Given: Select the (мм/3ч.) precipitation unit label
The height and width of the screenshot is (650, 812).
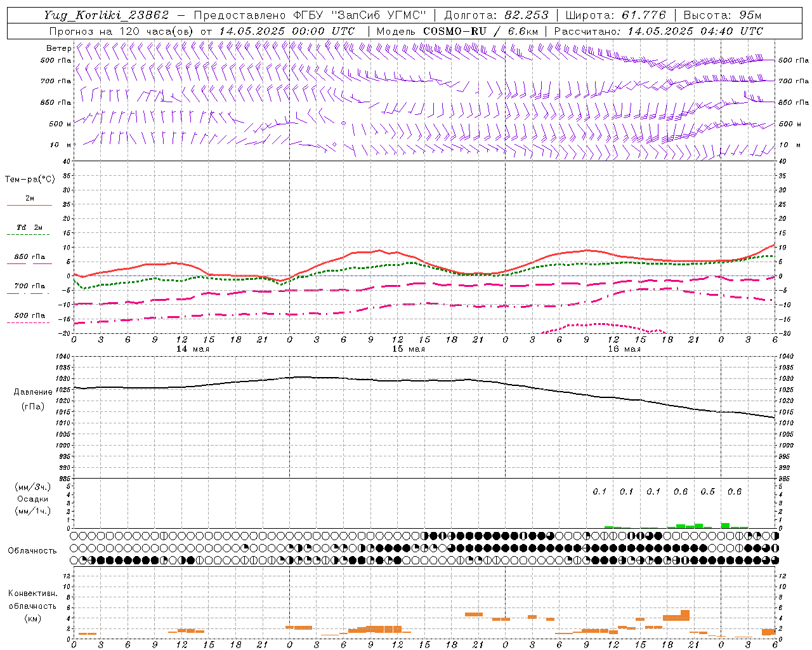Looking at the screenshot, I should [x=32, y=487].
